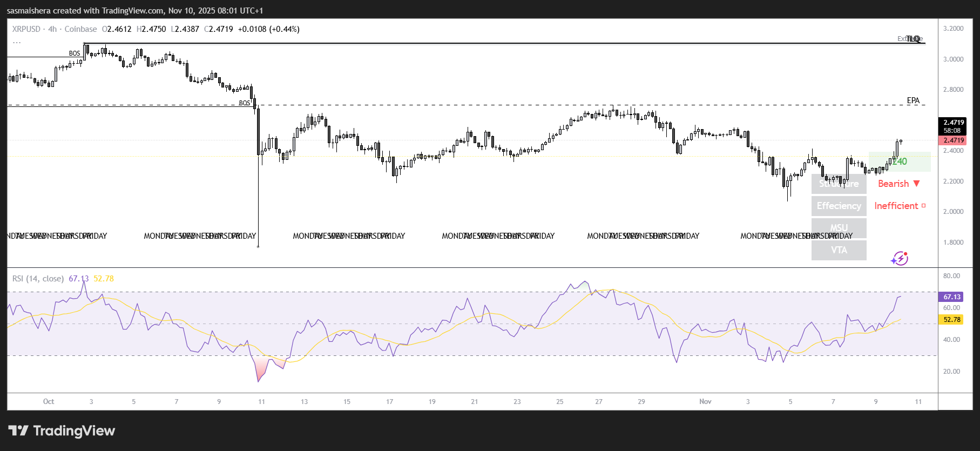Click date 17 on the time axis
The image size is (980, 451).
(x=389, y=402)
